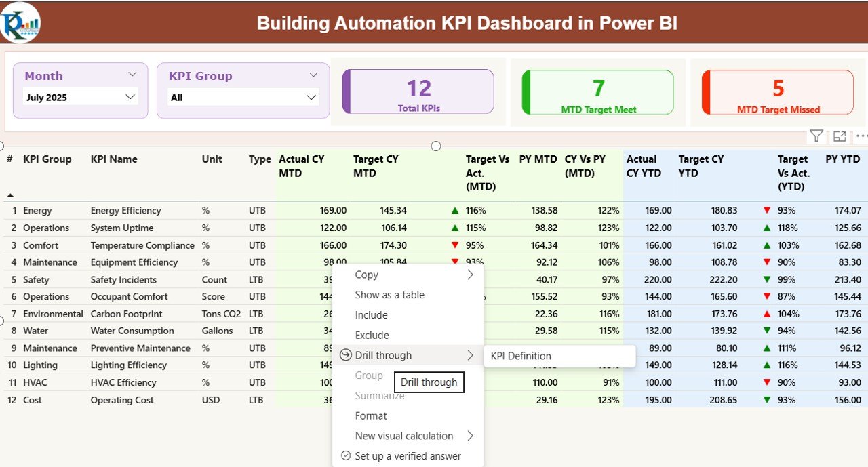Viewport: 868px width, 467px height.
Task: Enter focus mode for the KPI table visual
Action: [x=840, y=136]
